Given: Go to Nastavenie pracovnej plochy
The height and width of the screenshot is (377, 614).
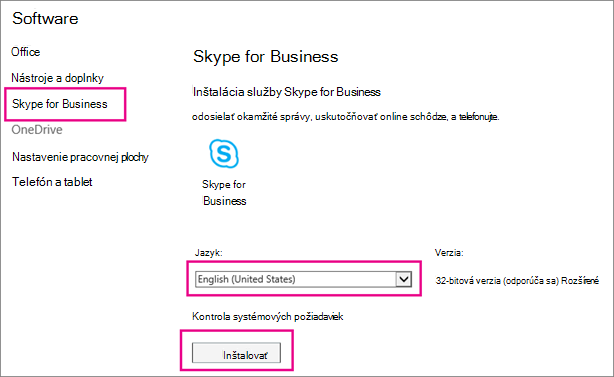Looking at the screenshot, I should [80, 157].
